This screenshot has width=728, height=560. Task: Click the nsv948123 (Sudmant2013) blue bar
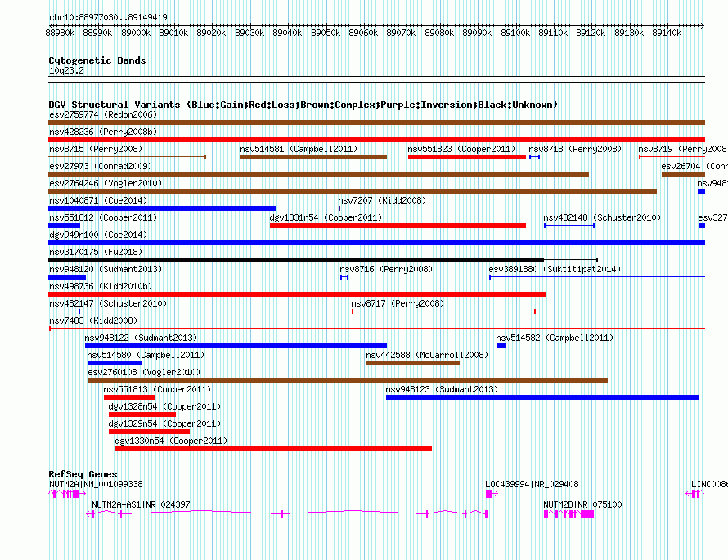(x=542, y=397)
